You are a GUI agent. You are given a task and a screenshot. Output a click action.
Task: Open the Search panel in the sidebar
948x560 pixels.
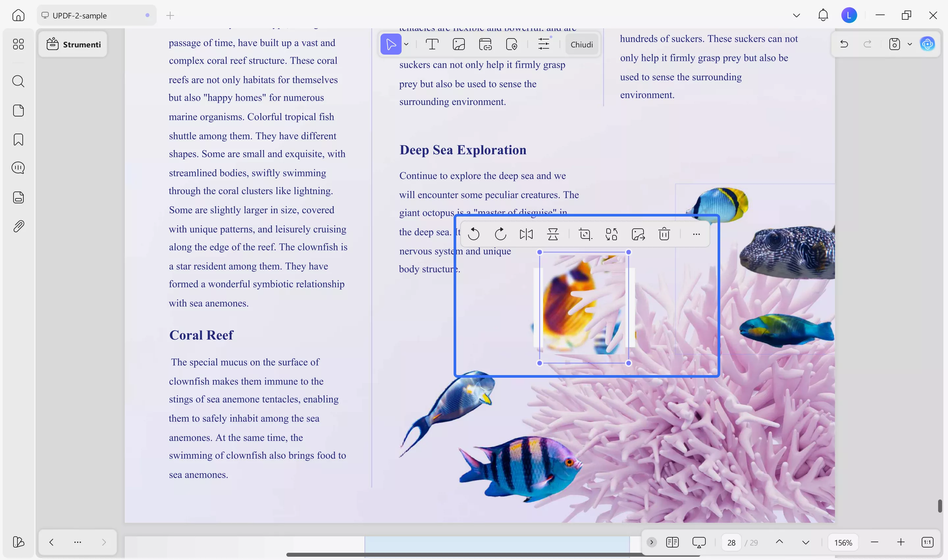[x=18, y=81]
